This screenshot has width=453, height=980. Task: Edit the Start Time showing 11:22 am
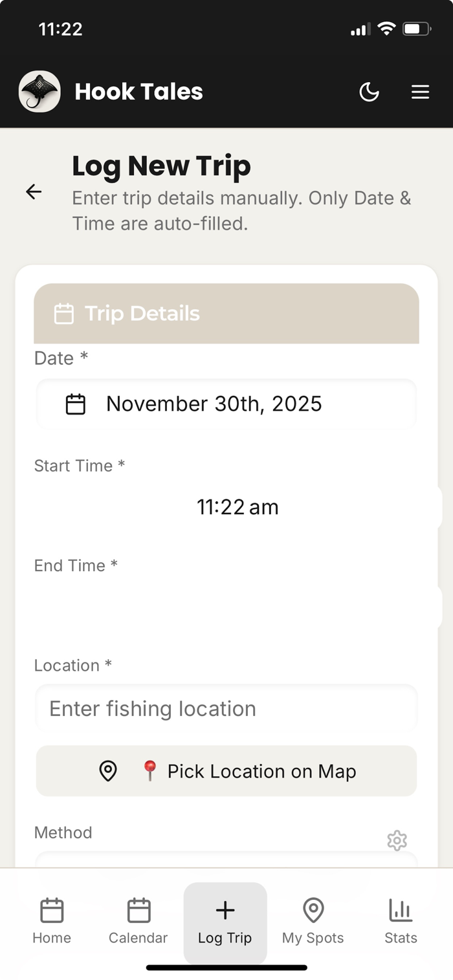[x=238, y=507]
